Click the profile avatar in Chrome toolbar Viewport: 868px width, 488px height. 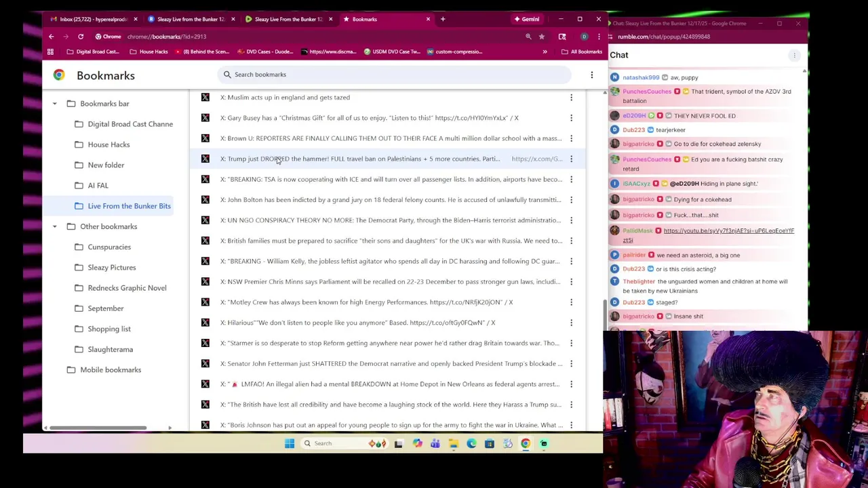tap(584, 37)
